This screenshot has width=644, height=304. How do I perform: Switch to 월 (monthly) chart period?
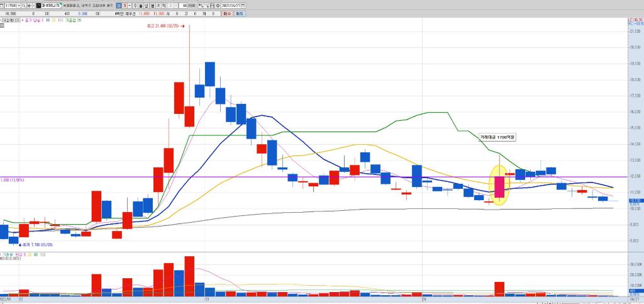pos(141,6)
